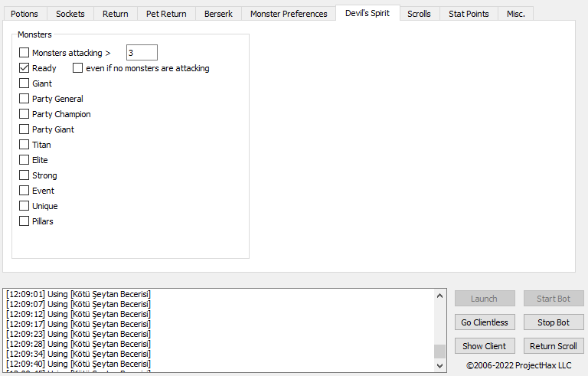Use the Return Scroll button
Viewport: 588px width, 376px height.
(554, 346)
